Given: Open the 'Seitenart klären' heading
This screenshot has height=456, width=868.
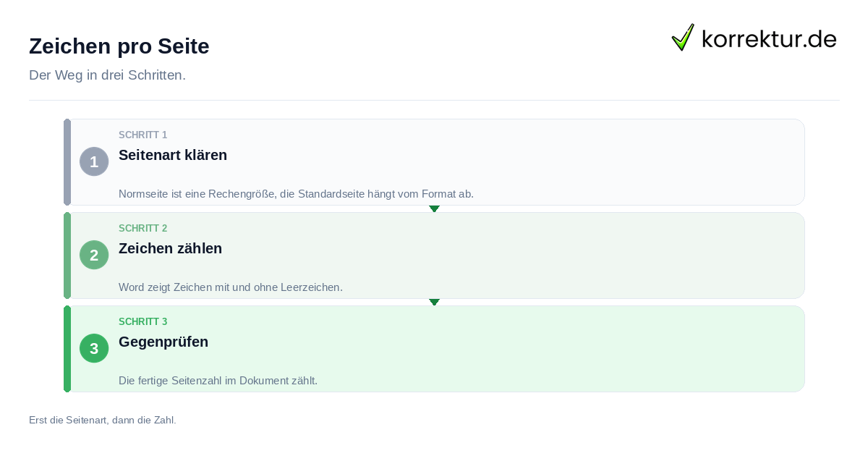Looking at the screenshot, I should coord(173,155).
